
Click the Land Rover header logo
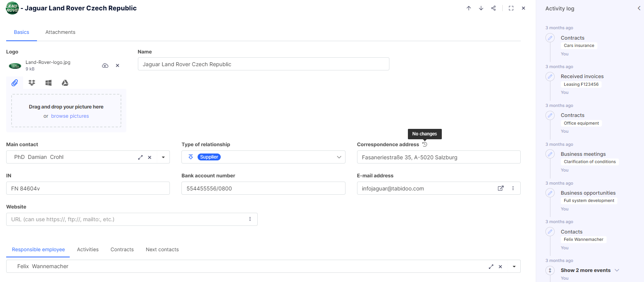12,8
